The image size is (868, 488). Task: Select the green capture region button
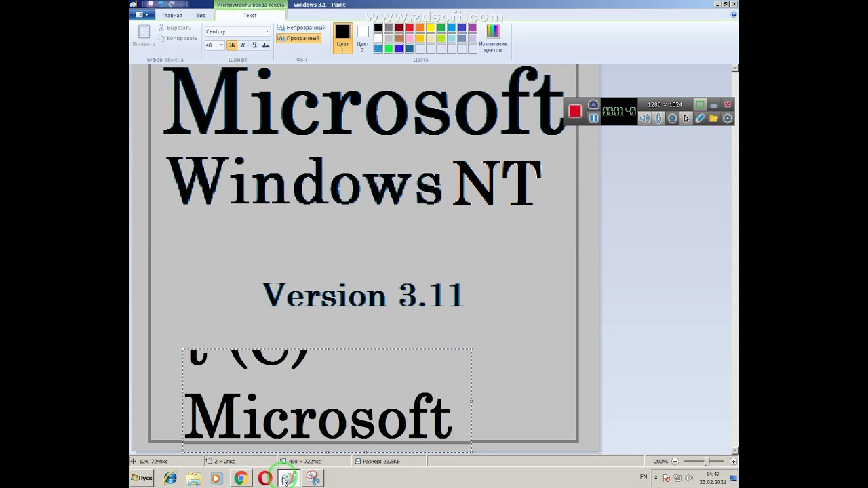click(700, 104)
